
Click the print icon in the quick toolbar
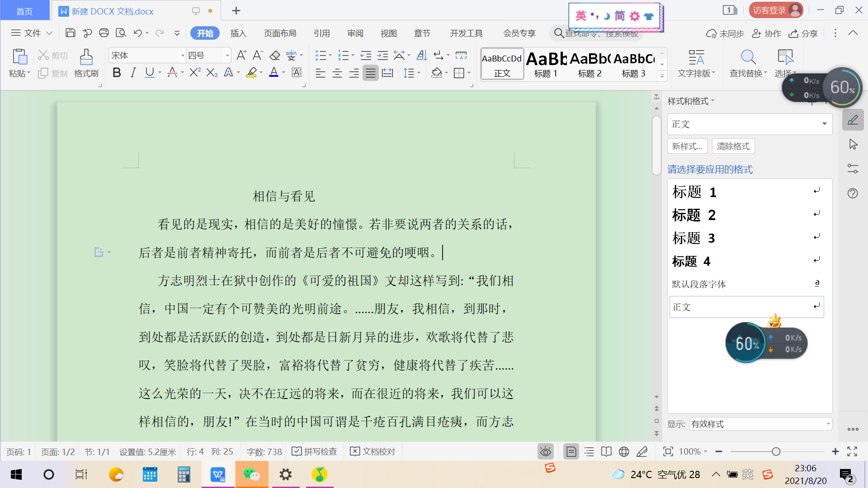[x=104, y=33]
